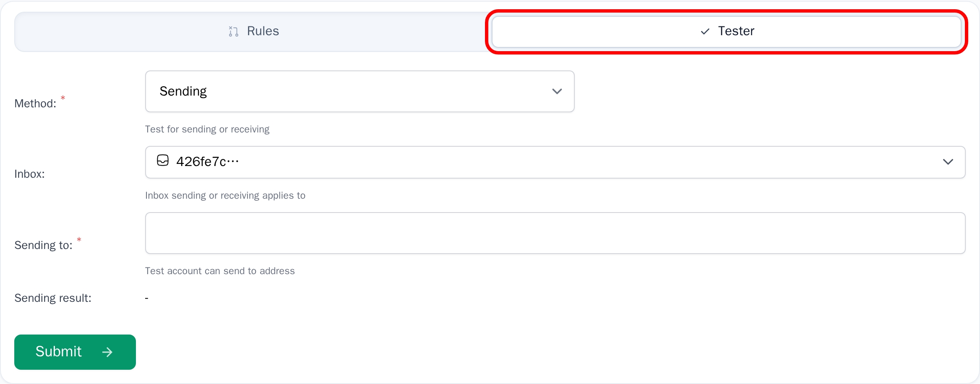Click the red asterisk beside Method label
This screenshot has height=384, width=980.
pos(63,98)
